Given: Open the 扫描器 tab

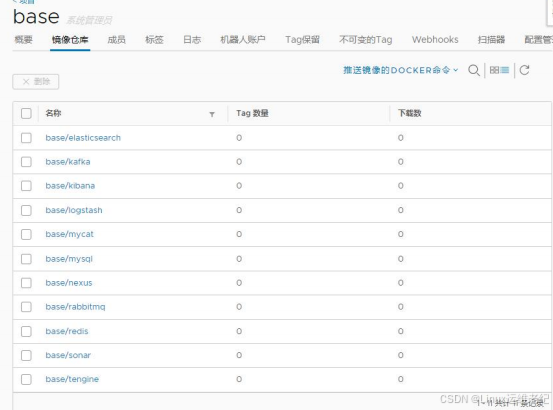Looking at the screenshot, I should tap(492, 39).
